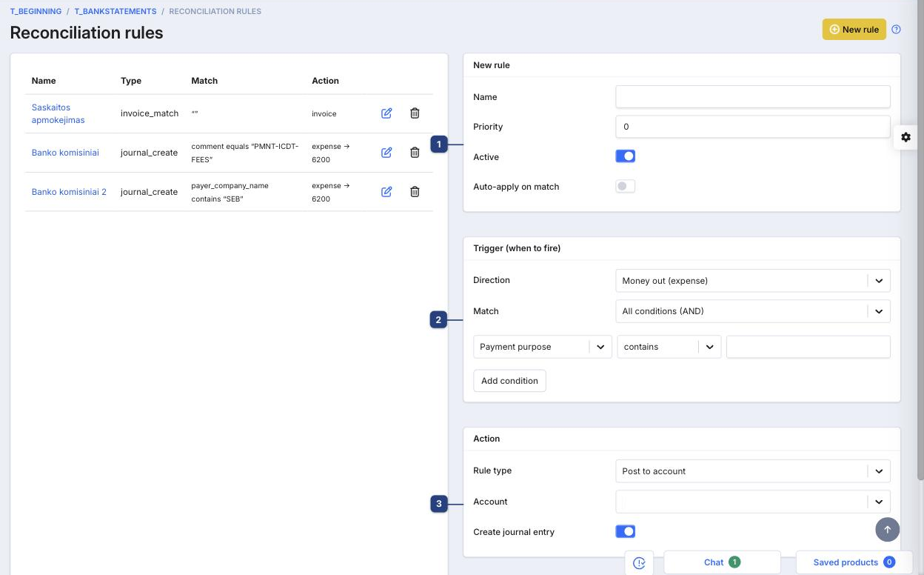Screen dimensions: 924x575
Task: Turn off Create journal entry
Action: (626, 531)
